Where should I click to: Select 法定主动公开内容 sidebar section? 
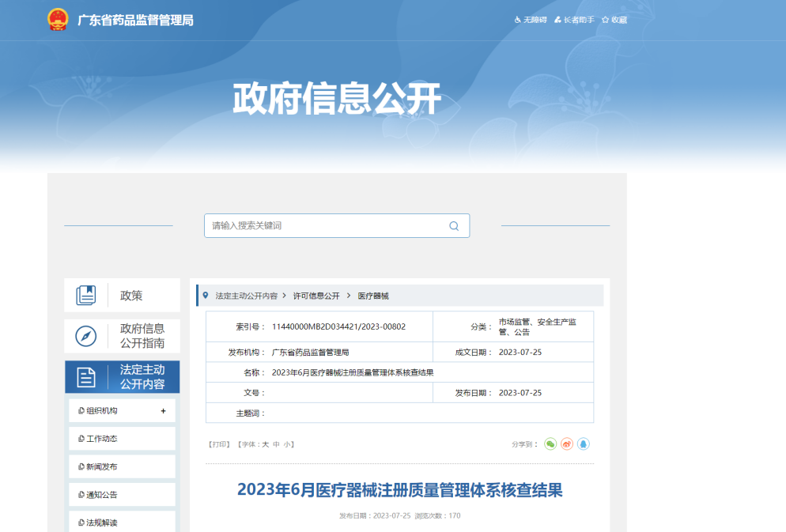tap(123, 377)
